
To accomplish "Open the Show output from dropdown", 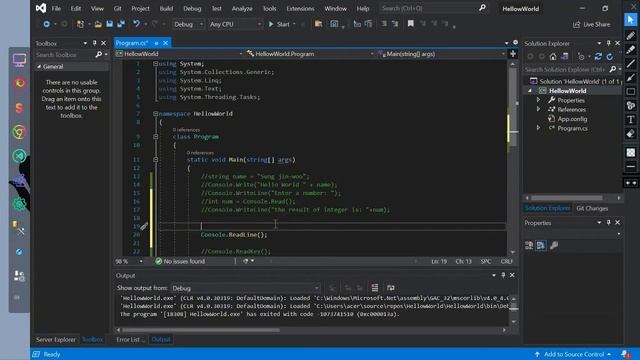I will [x=245, y=288].
